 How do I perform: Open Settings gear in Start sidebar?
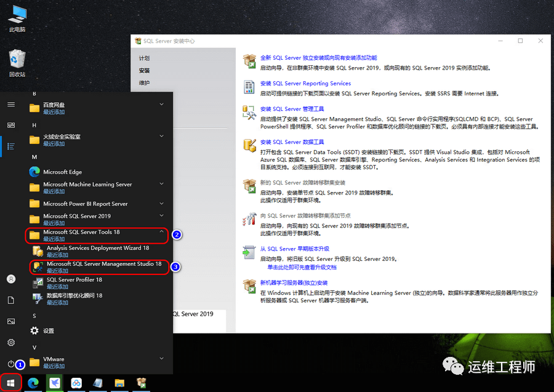11,343
